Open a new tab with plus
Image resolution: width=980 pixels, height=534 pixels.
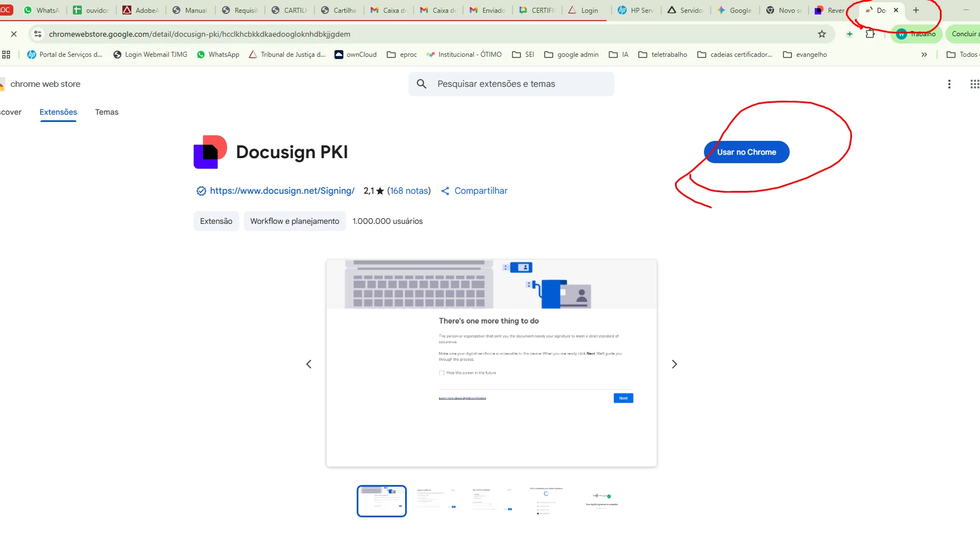click(916, 10)
